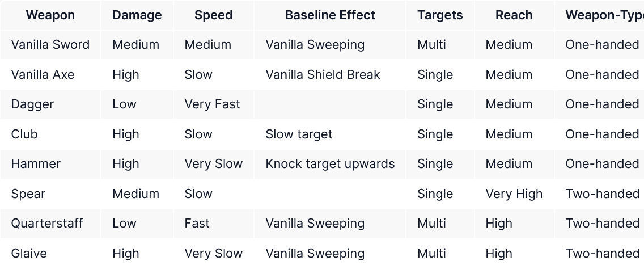The height and width of the screenshot is (265, 644).
Task: Click the Knock target upwards cell
Action: (x=330, y=164)
